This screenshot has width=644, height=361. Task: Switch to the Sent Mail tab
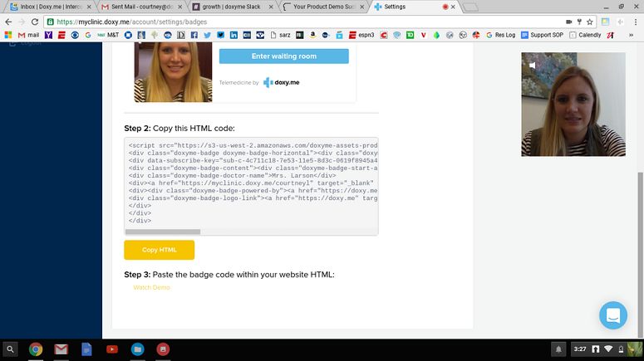[x=142, y=7]
